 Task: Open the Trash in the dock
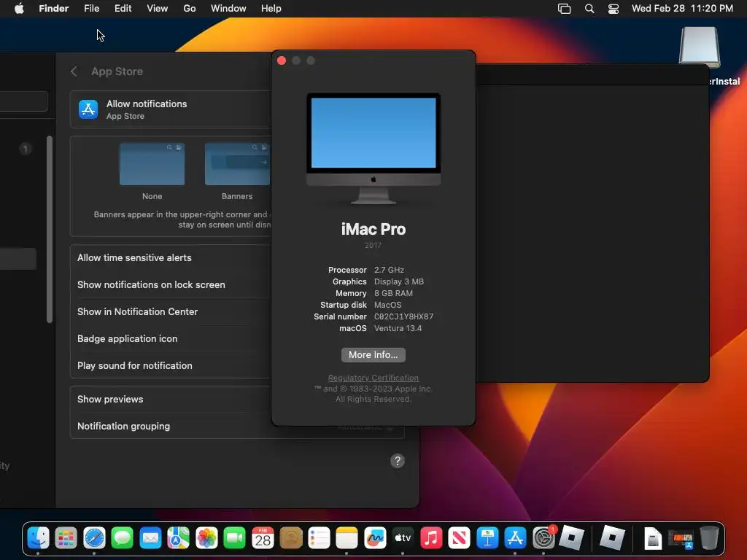pos(709,538)
